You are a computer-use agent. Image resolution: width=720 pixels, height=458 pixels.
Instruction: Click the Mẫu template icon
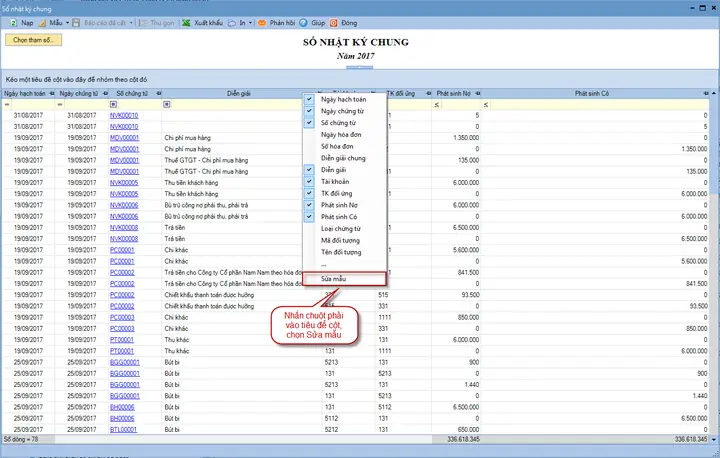[42, 23]
